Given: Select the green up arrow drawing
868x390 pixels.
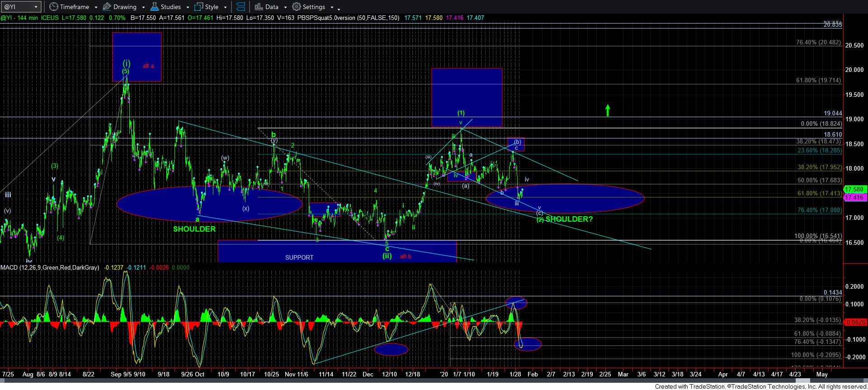Looking at the screenshot, I should [x=608, y=110].
